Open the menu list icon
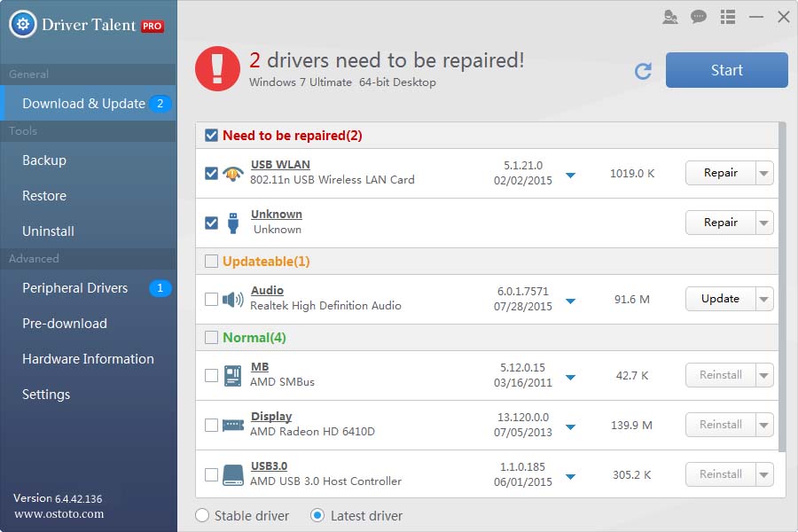798x532 pixels. (x=728, y=18)
